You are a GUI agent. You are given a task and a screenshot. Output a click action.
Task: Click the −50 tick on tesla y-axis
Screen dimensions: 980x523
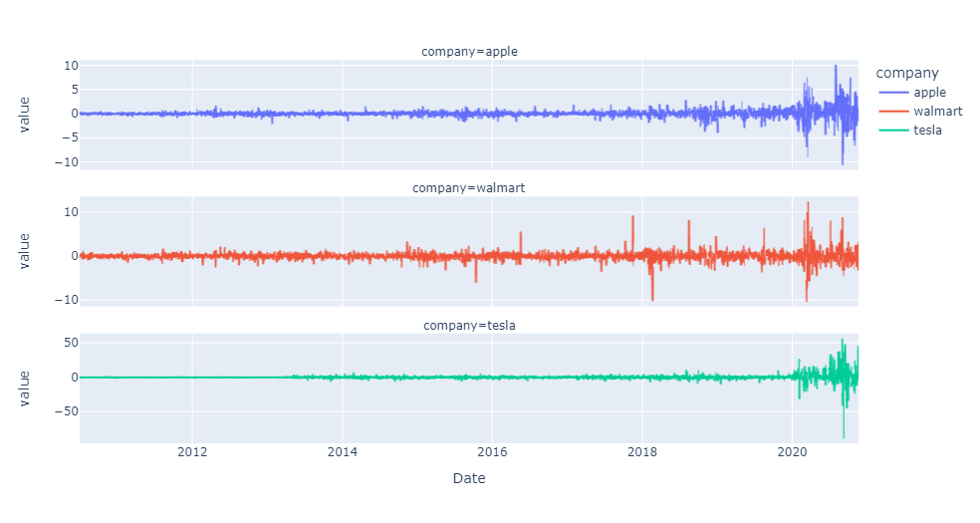point(66,411)
